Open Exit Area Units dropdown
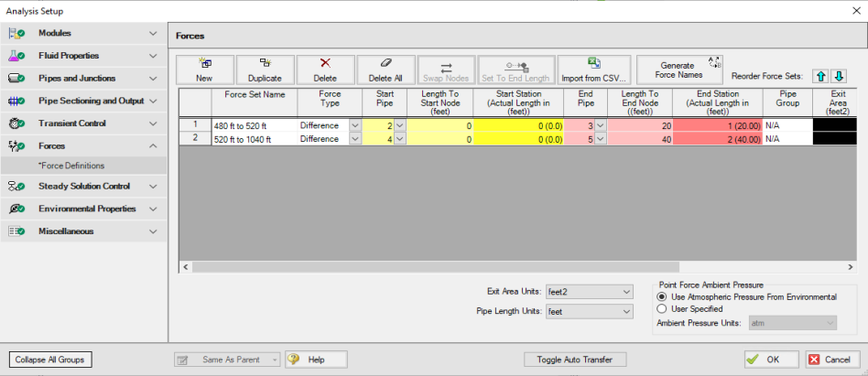 589,292
